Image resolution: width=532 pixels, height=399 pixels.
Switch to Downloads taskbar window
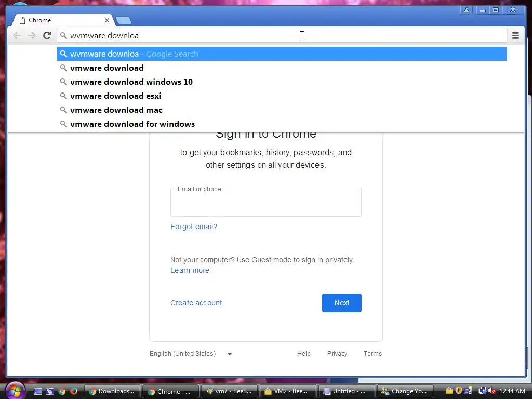(x=112, y=391)
